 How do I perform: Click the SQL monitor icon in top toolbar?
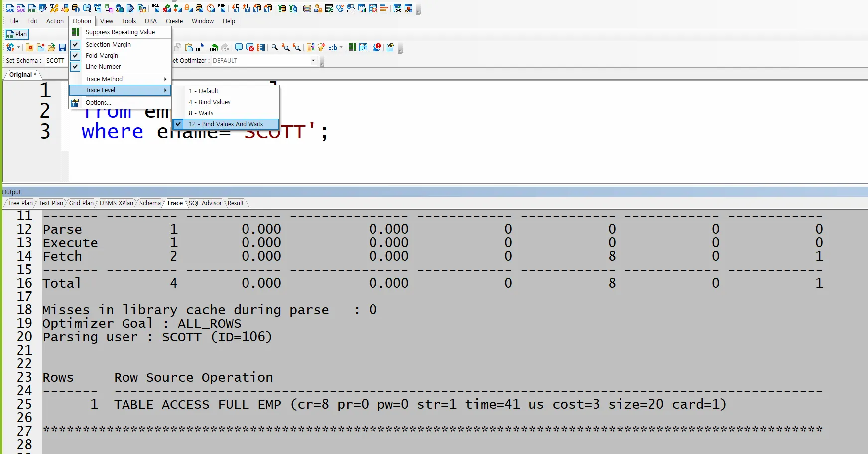(x=156, y=8)
